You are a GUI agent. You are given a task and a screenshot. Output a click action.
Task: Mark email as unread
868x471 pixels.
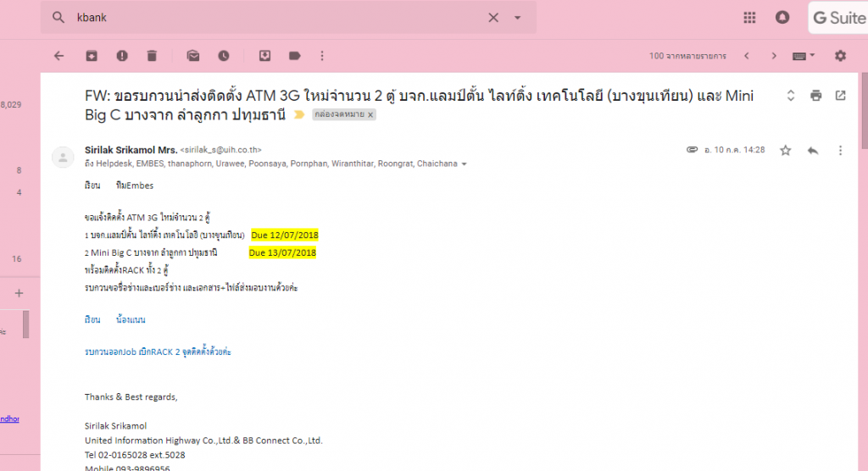(x=192, y=56)
